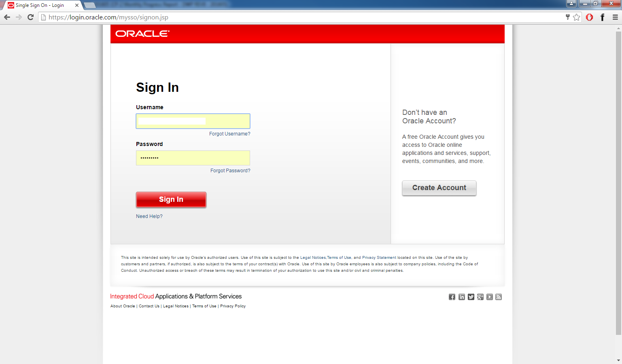Open the YouTube play icon in footer

[490, 297]
